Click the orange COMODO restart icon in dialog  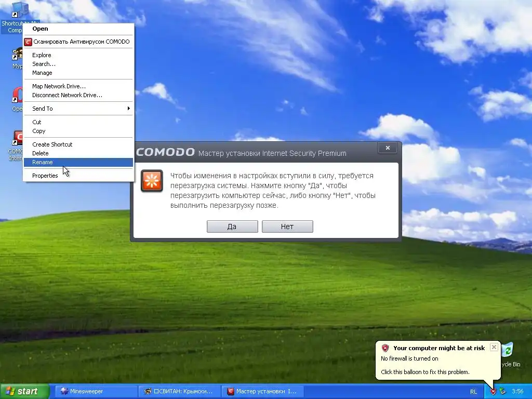point(152,181)
